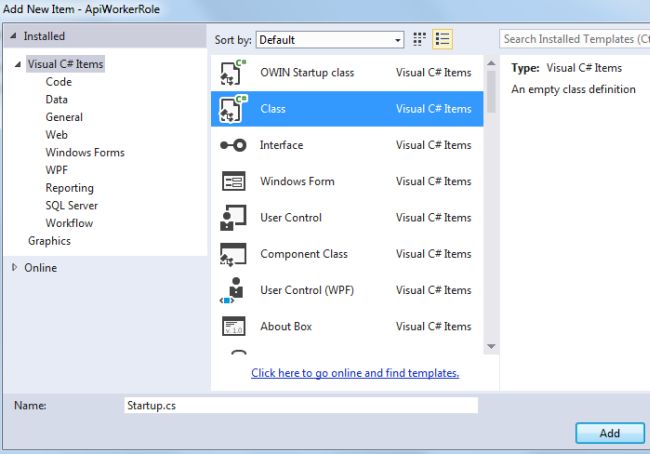This screenshot has width=650, height=454.
Task: Select the Web category
Action: [x=56, y=135]
